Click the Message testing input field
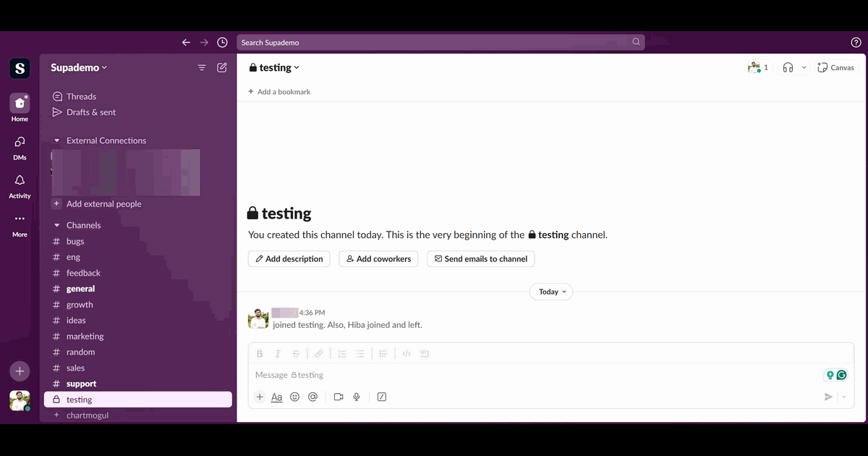 click(535, 375)
